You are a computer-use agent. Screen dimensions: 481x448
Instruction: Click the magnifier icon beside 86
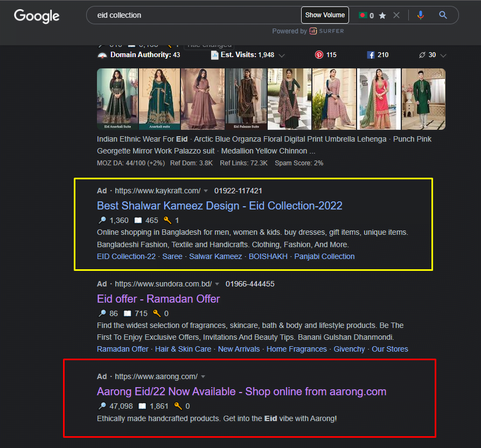[x=102, y=313]
